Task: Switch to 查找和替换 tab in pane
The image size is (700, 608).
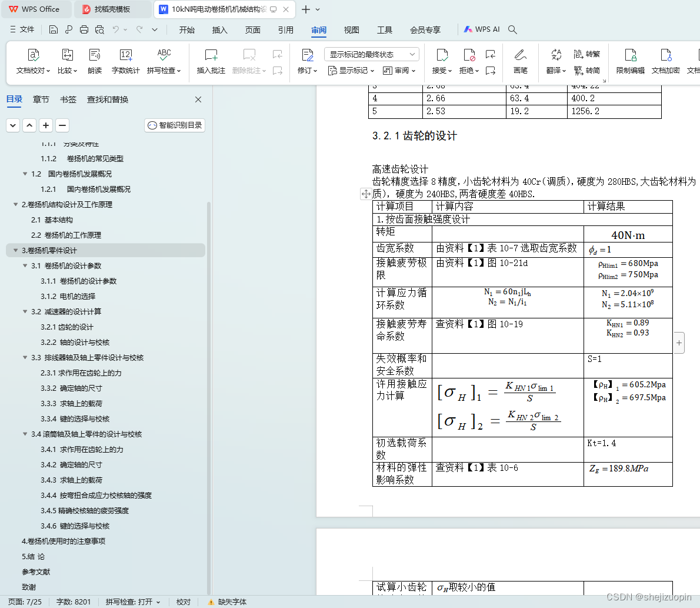Action: click(x=108, y=99)
